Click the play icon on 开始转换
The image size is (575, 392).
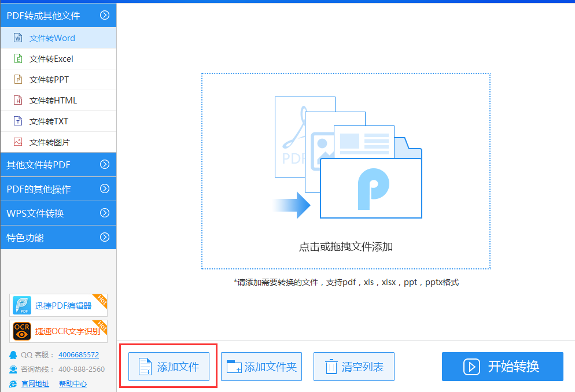(471, 367)
